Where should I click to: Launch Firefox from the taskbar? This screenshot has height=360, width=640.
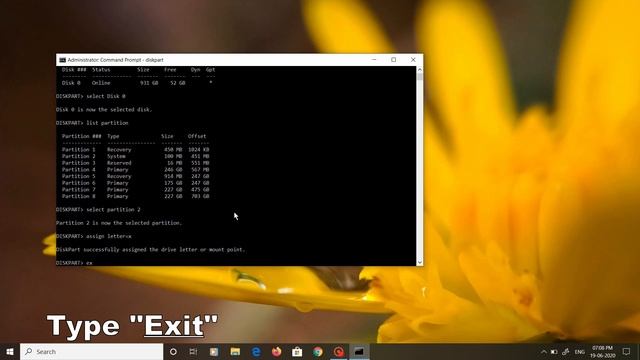[277, 351]
